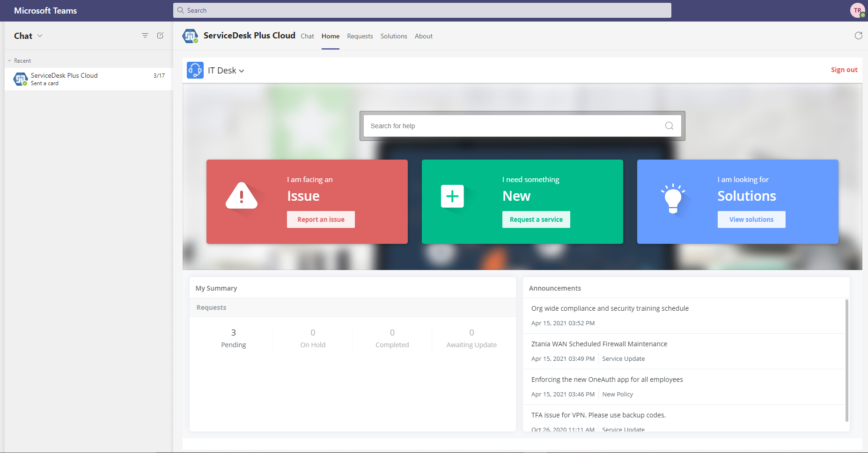Go to the About tab

pos(424,36)
